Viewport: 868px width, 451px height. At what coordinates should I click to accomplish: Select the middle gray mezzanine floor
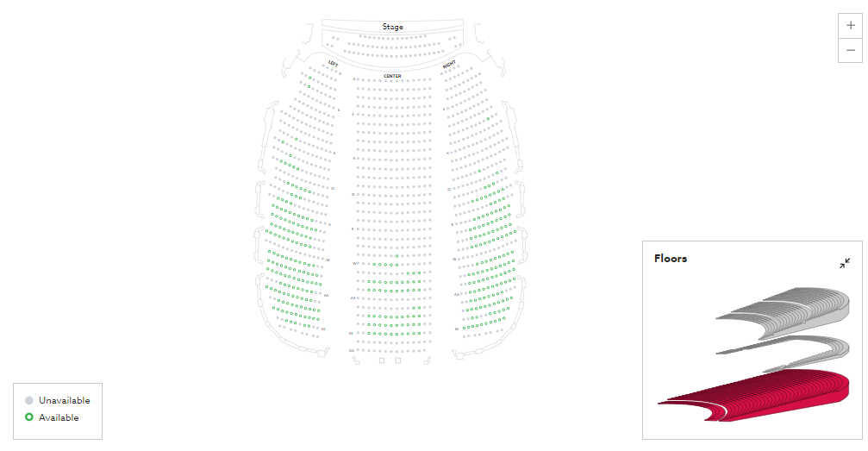tap(793, 348)
